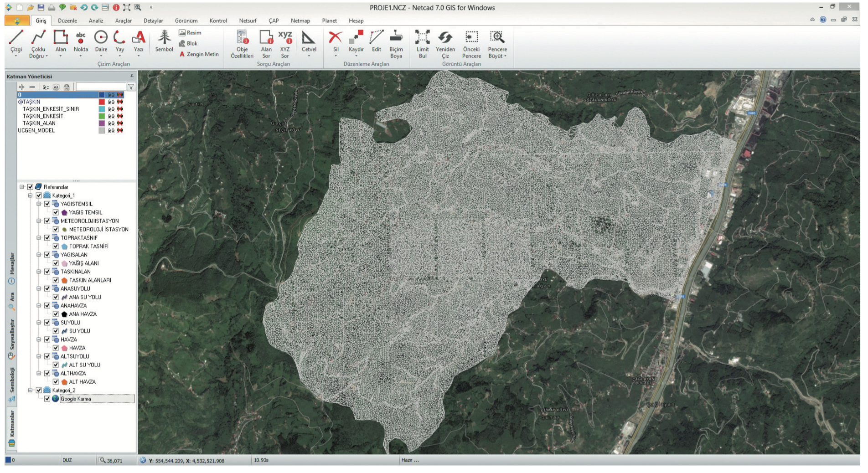Image resolution: width=868 pixels, height=473 pixels.
Task: Select the Daire circle tool
Action: pyautogui.click(x=101, y=40)
